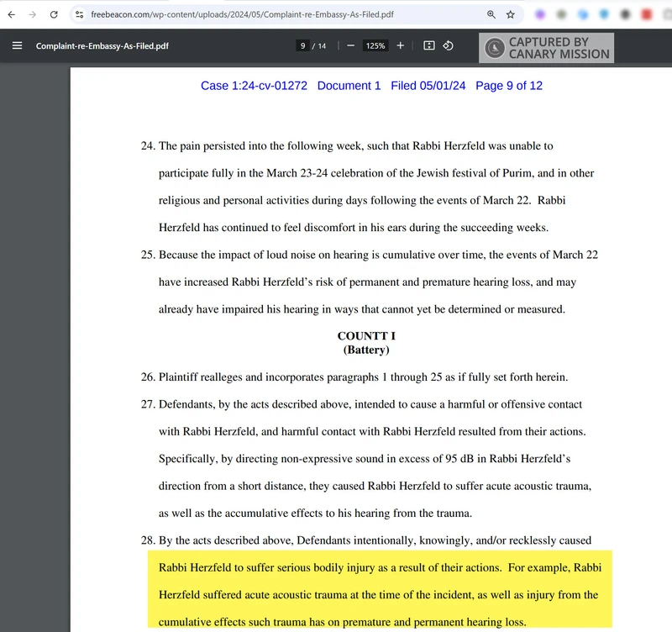This screenshot has height=632, width=672.
Task: Click highlighted 'Rabbi Herzfeld to suffer serious' line
Action: coord(380,567)
